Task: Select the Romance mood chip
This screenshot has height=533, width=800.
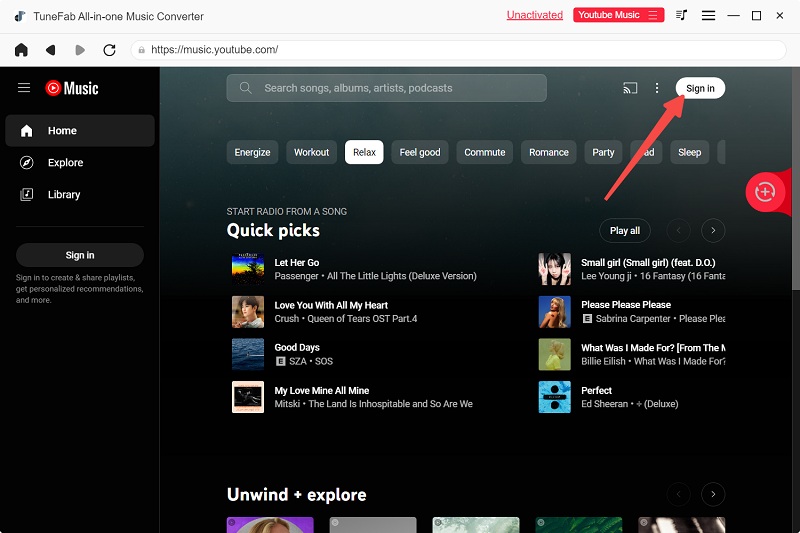Action: [x=548, y=152]
